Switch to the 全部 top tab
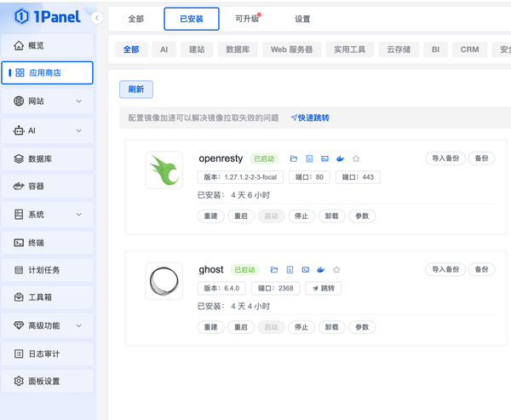The height and width of the screenshot is (420, 511). coord(136,19)
